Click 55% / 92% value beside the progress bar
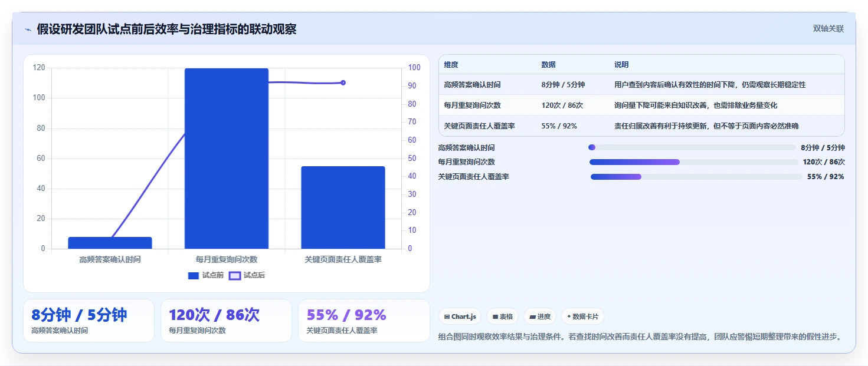This screenshot has width=868, height=366. 826,177
